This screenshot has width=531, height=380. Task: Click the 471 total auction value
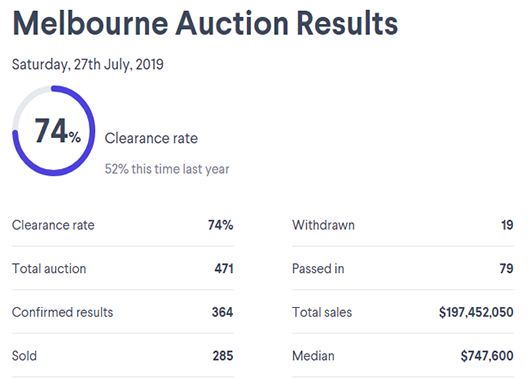pos(224,269)
